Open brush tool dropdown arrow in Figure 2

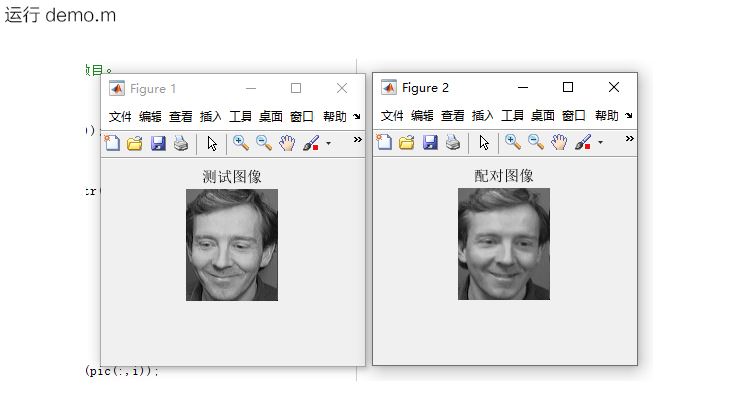(600, 142)
